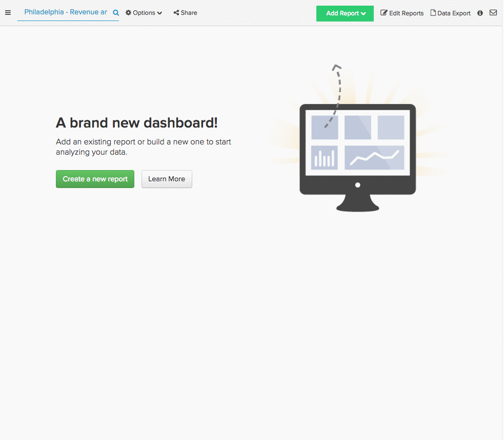Click the info circle icon

click(x=480, y=13)
